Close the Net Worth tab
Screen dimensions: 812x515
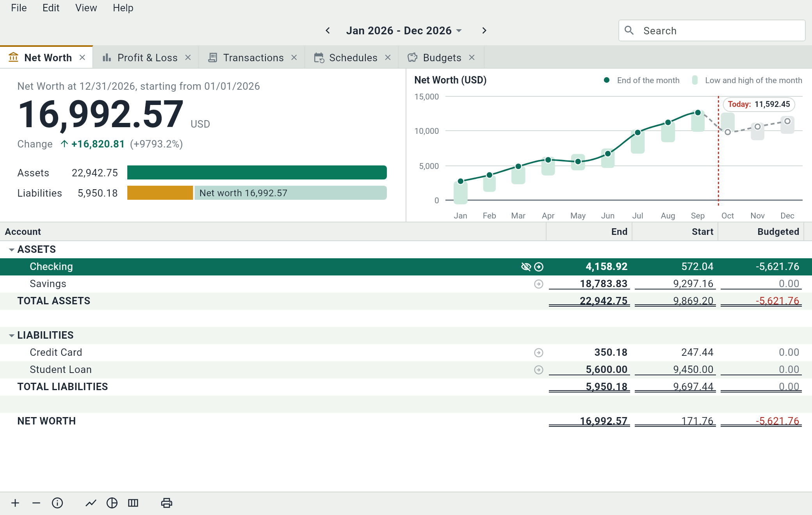pos(82,57)
